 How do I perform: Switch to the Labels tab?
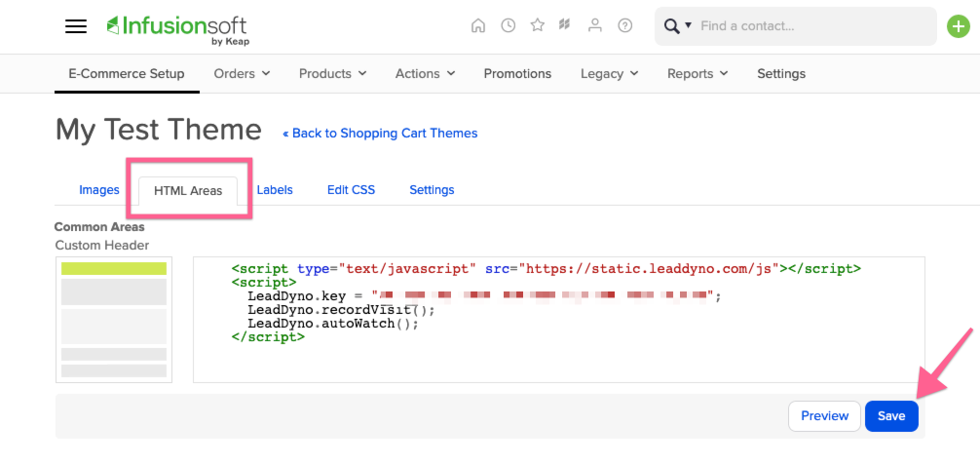point(275,190)
